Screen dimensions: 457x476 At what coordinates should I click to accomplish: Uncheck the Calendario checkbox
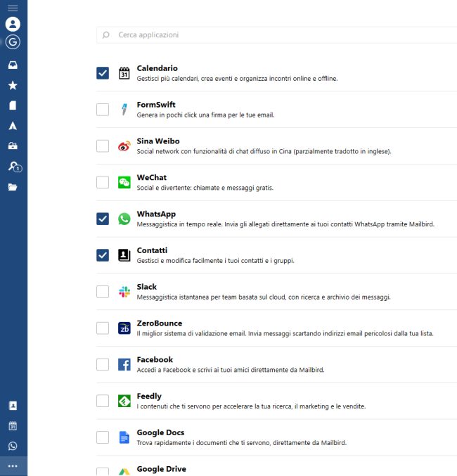click(103, 73)
